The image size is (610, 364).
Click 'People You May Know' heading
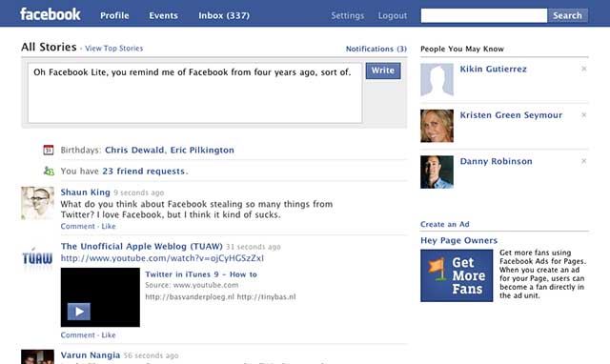pos(462,49)
